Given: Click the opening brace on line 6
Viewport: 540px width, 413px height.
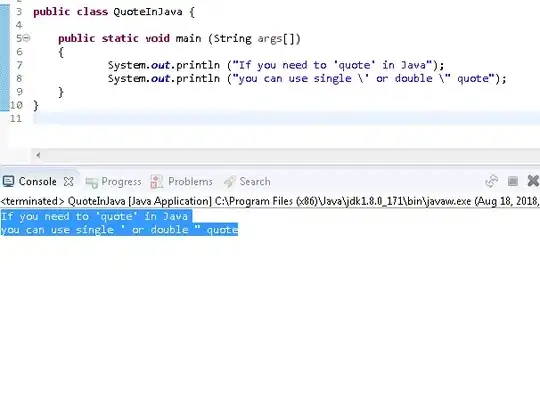Looking at the screenshot, I should click(61, 52).
